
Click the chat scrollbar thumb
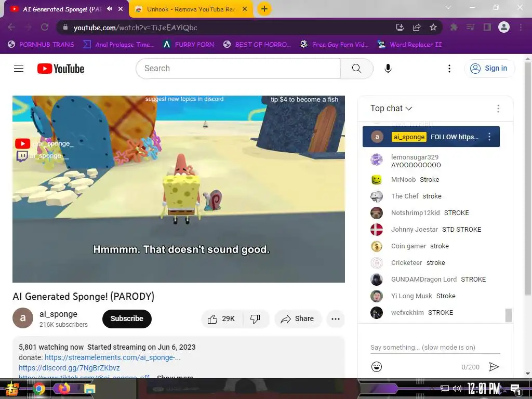pos(508,315)
